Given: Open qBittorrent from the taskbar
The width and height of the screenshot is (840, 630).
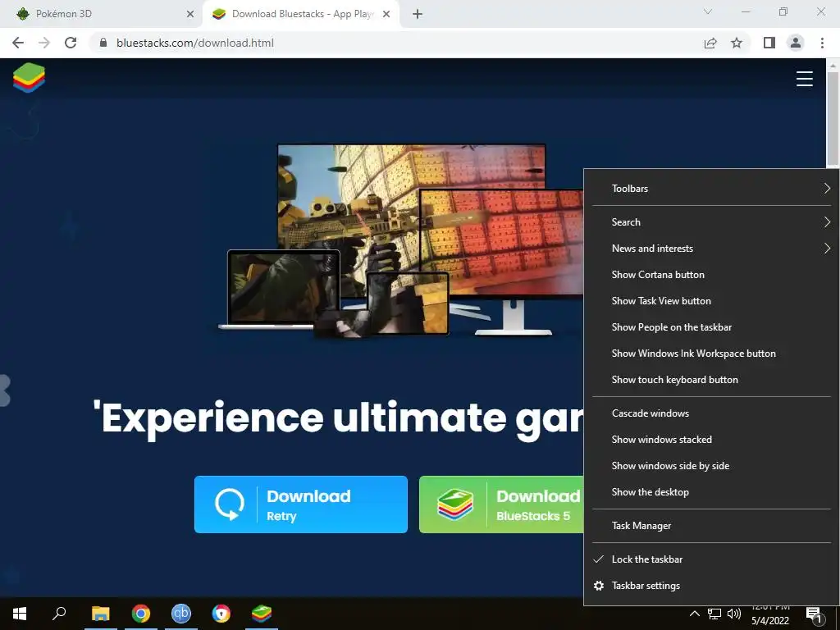Looking at the screenshot, I should pyautogui.click(x=181, y=614).
